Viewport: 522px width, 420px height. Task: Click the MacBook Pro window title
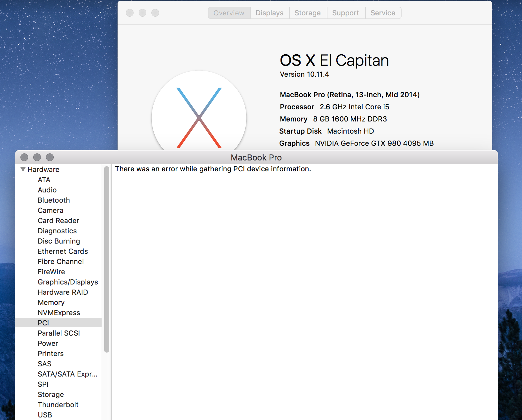click(x=256, y=158)
